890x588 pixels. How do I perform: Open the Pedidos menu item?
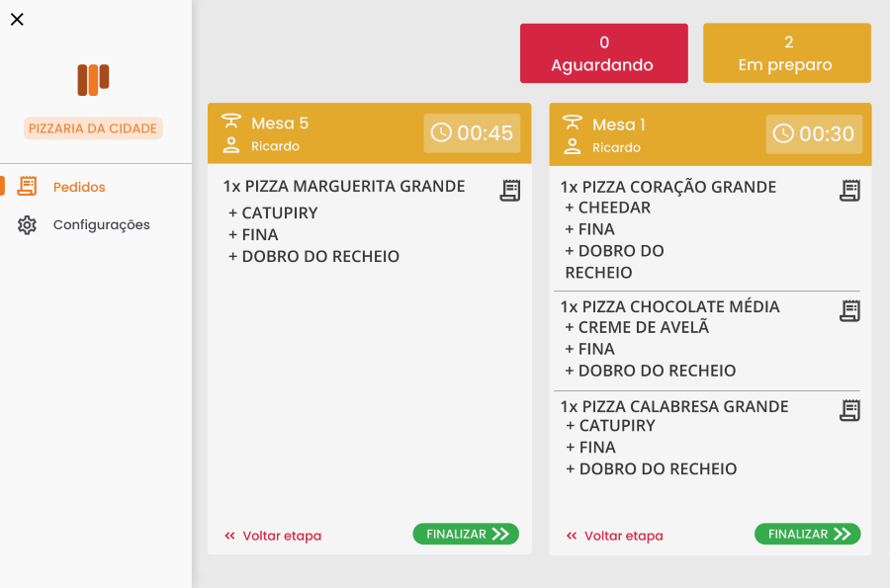(79, 187)
